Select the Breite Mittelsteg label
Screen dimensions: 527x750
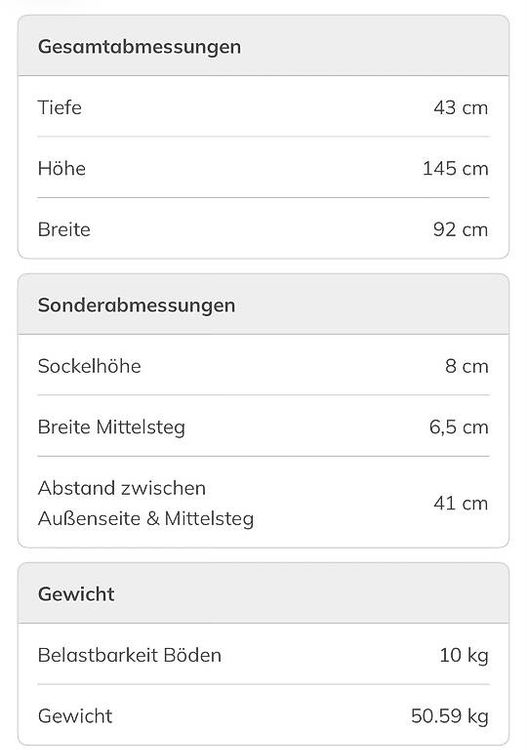pos(111,427)
